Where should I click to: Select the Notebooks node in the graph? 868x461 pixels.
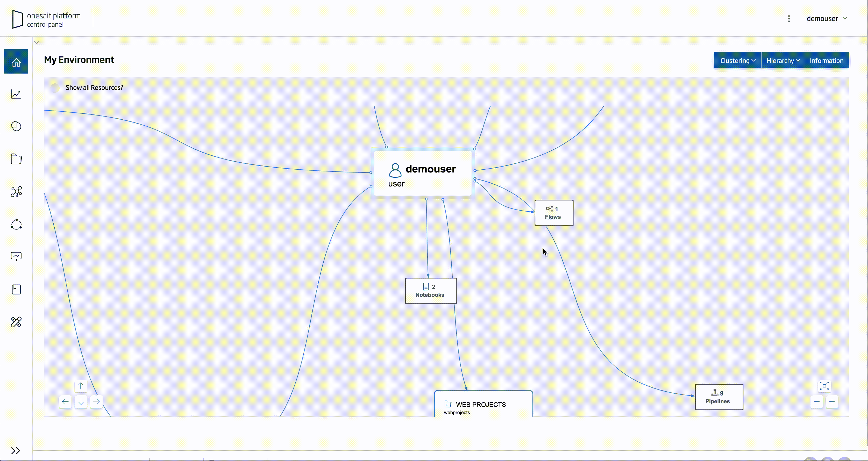click(x=431, y=291)
